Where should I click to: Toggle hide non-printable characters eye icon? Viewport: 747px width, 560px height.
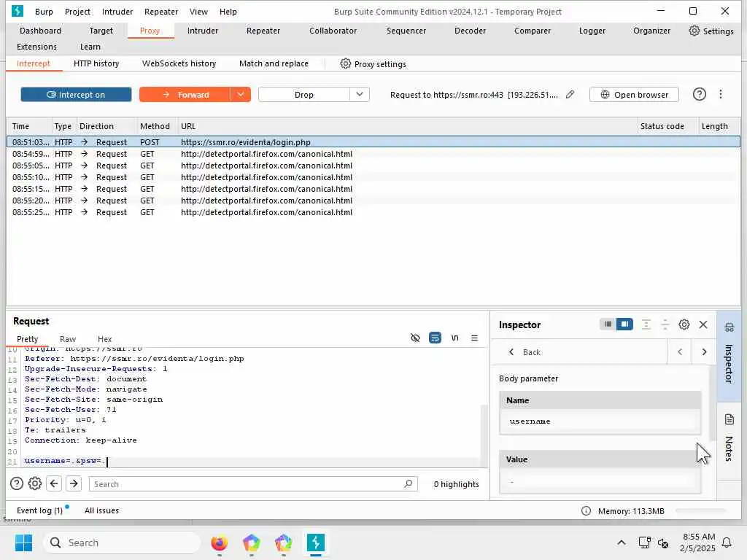click(x=415, y=338)
